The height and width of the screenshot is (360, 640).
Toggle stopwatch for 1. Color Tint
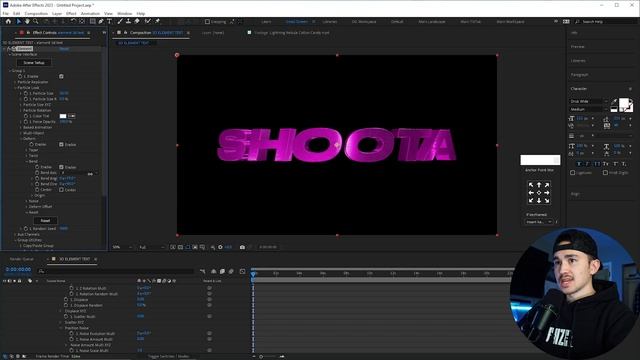coord(26,116)
